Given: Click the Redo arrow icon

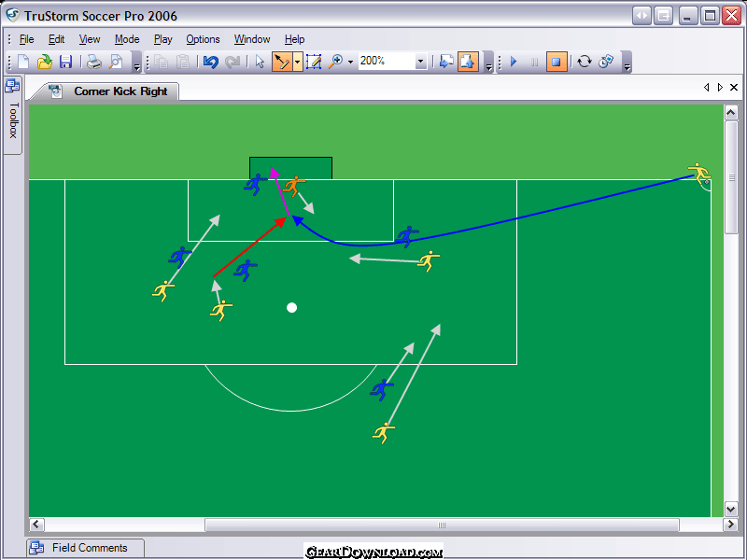Looking at the screenshot, I should 233,62.
